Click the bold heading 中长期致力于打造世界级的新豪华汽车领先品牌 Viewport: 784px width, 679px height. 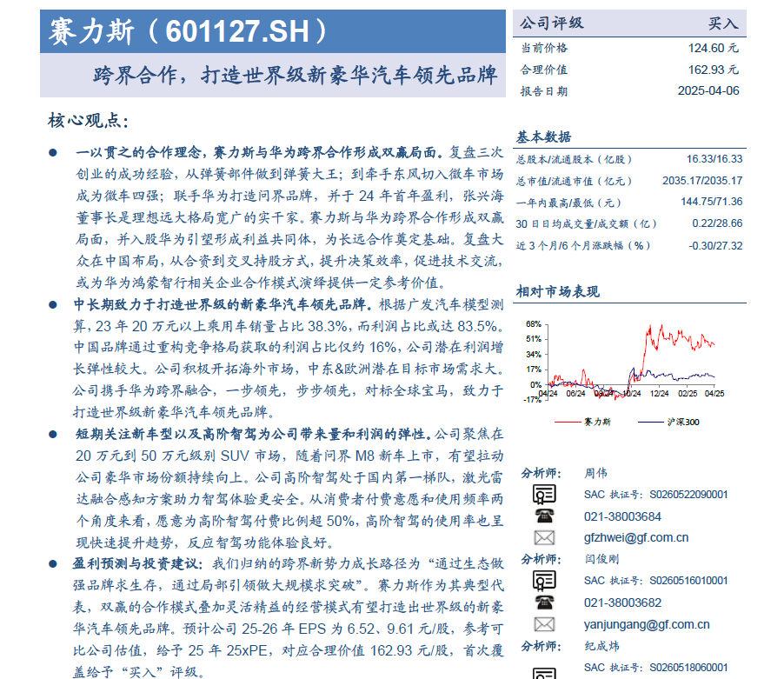(x=222, y=304)
